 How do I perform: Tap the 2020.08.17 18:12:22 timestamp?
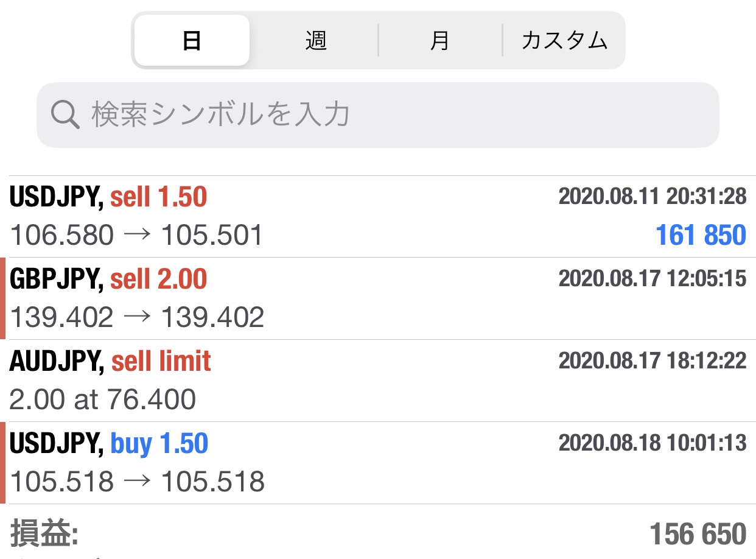[x=652, y=360]
